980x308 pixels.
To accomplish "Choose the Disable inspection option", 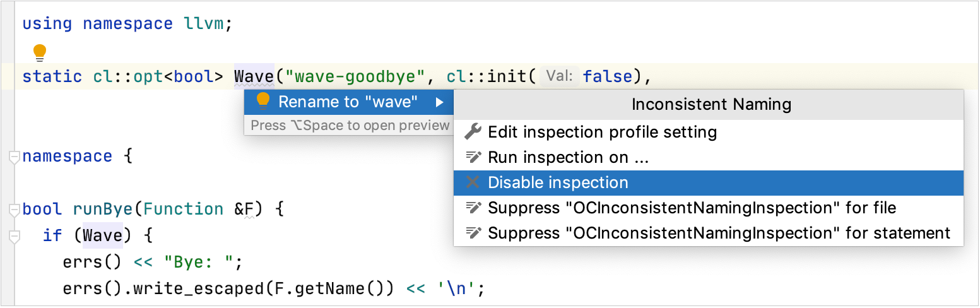I will point(558,182).
